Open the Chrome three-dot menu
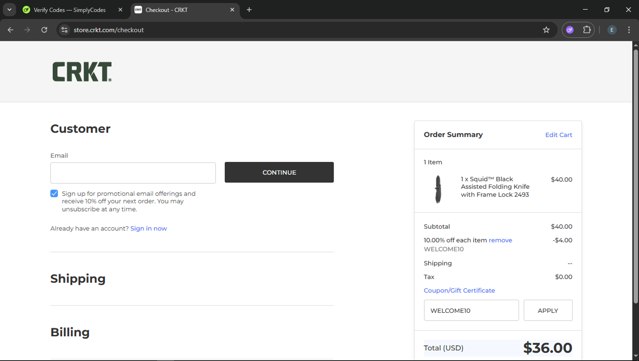This screenshot has width=639, height=361. 629,30
